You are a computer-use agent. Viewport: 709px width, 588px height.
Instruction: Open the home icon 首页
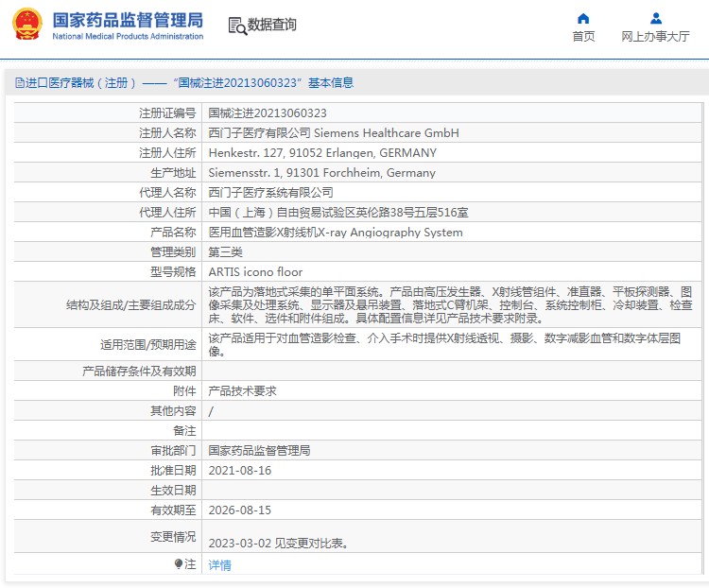[x=583, y=19]
